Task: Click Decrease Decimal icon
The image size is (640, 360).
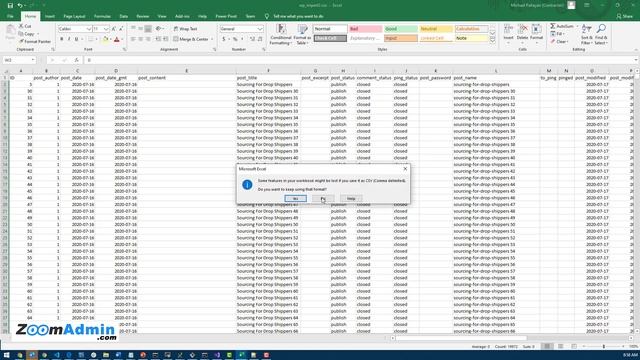Action: [260, 39]
